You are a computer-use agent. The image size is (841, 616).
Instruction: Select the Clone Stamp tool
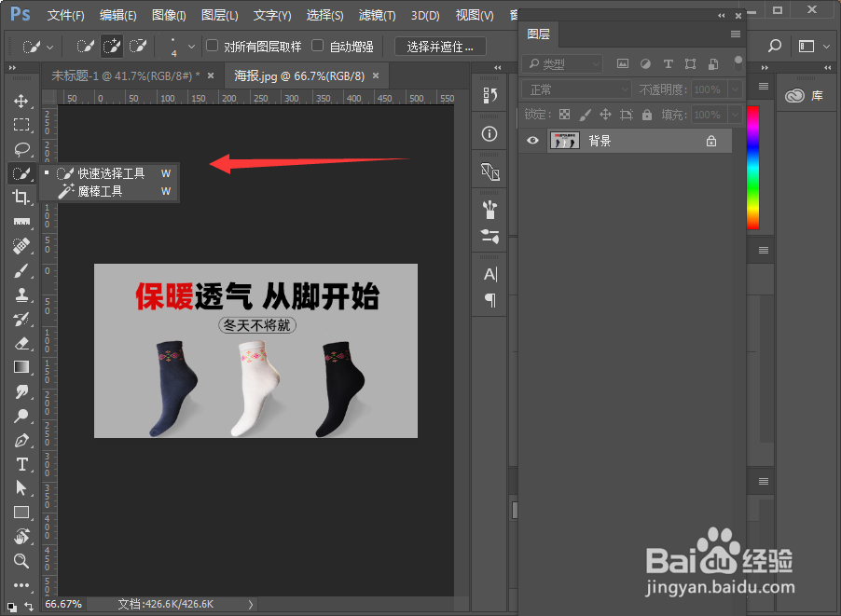21,294
